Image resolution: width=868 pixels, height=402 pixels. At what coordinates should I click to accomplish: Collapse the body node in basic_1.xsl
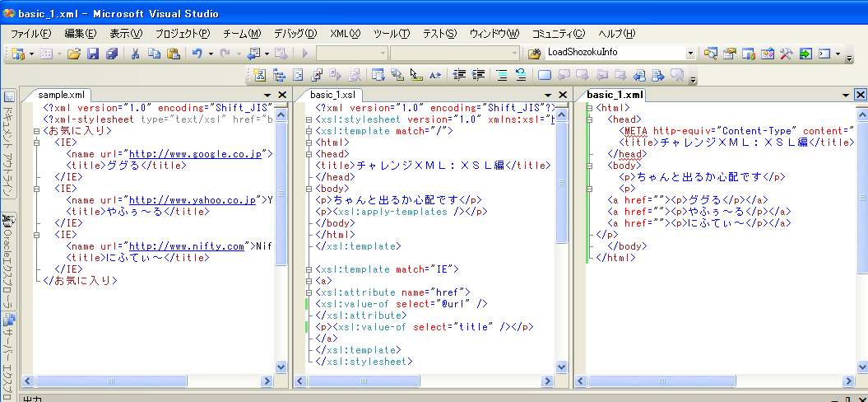309,189
